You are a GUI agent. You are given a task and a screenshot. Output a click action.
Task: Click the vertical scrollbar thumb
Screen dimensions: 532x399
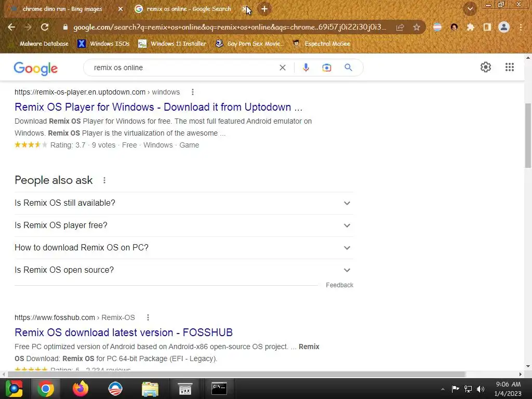(528, 136)
